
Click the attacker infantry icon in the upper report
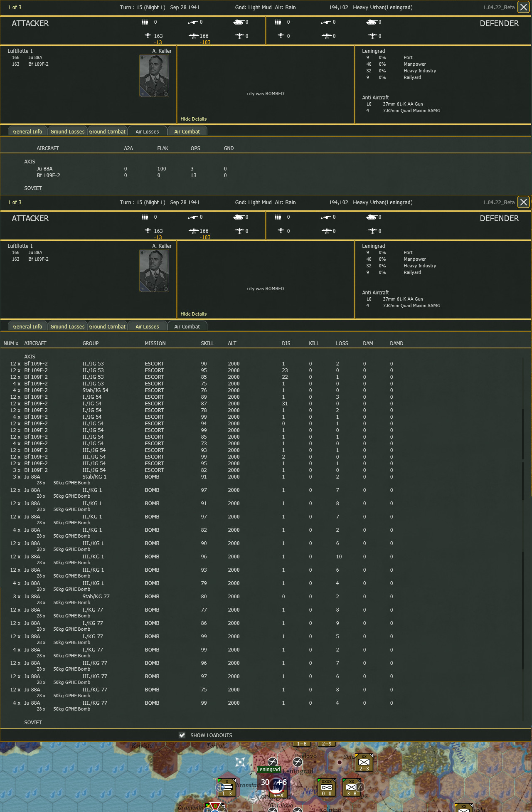coord(145,22)
